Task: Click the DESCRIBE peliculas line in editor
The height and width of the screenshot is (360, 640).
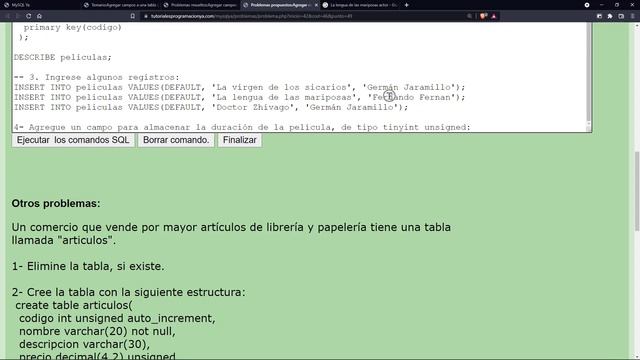Action: click(x=62, y=57)
